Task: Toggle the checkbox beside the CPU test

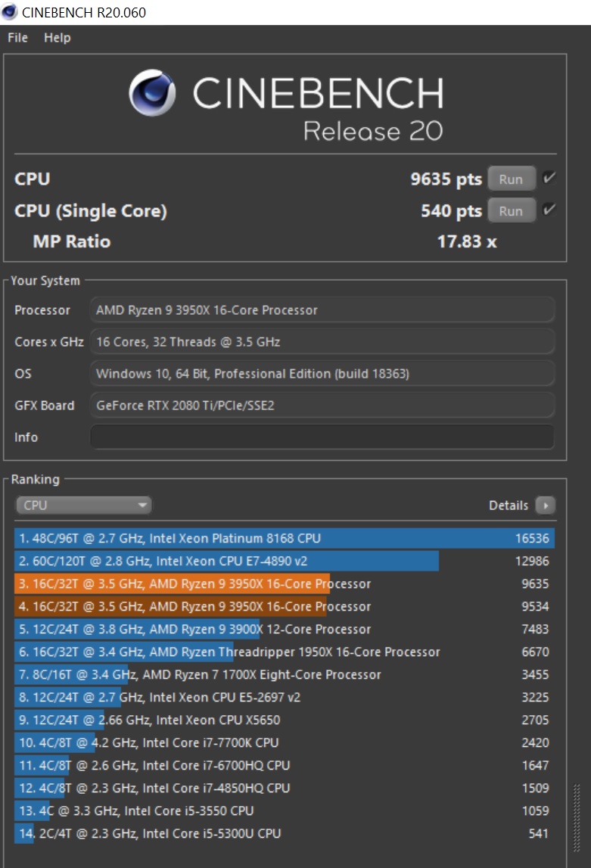Action: [x=549, y=178]
